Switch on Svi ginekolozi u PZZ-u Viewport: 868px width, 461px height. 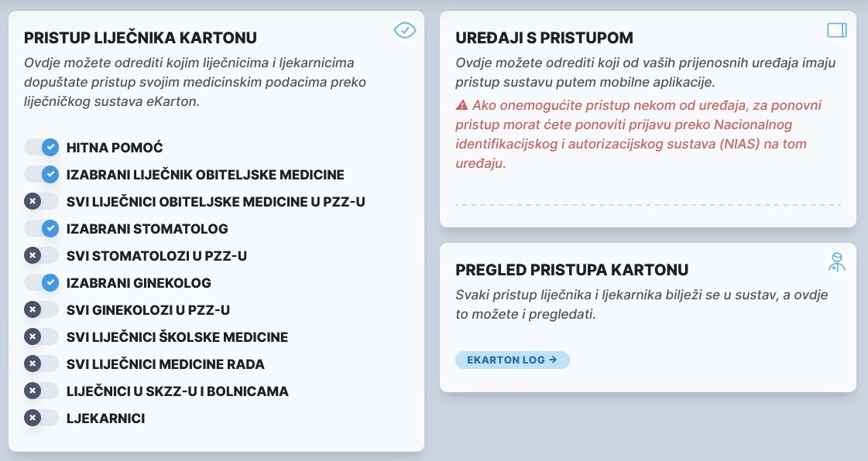pos(42,309)
